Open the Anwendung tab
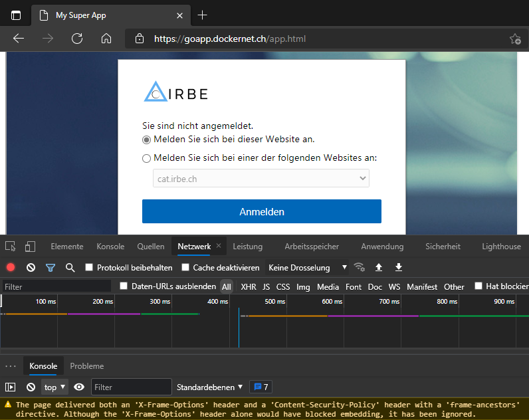The height and width of the screenshot is (420, 529). coord(382,247)
